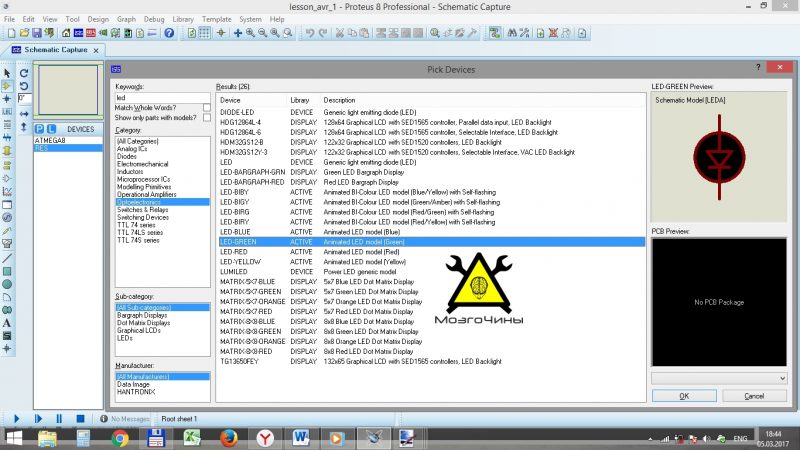Click the schematic overview thumbnail
Image resolution: width=800 pixels, height=450 pixels.
[68, 89]
